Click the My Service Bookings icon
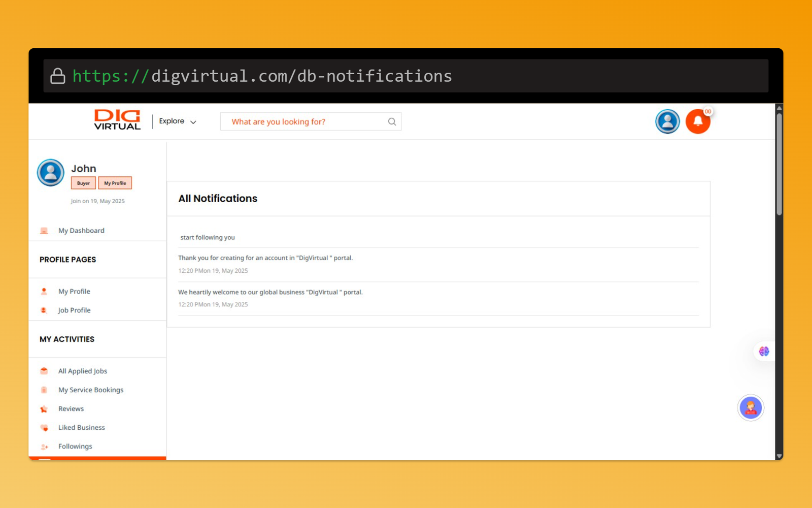Screen dimensions: 812x508 click(x=44, y=390)
